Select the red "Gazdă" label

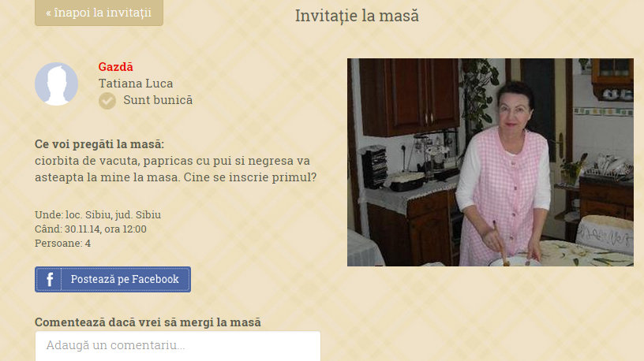tap(115, 66)
